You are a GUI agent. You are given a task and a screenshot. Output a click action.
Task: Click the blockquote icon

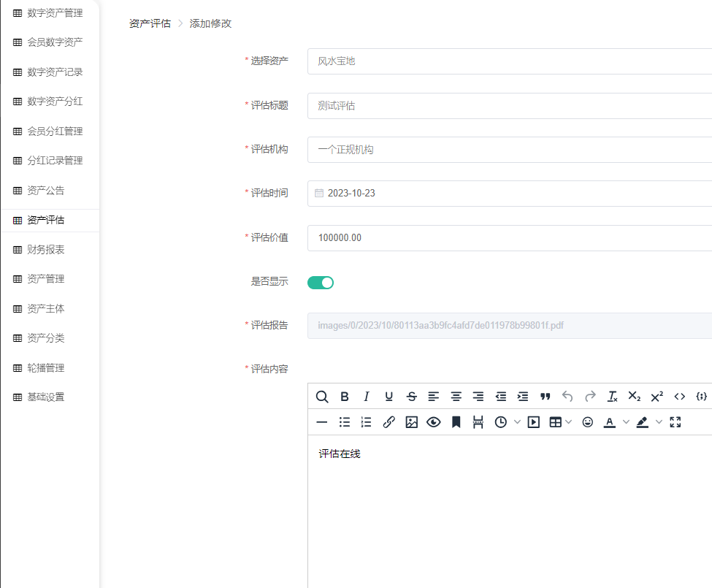pyautogui.click(x=545, y=397)
